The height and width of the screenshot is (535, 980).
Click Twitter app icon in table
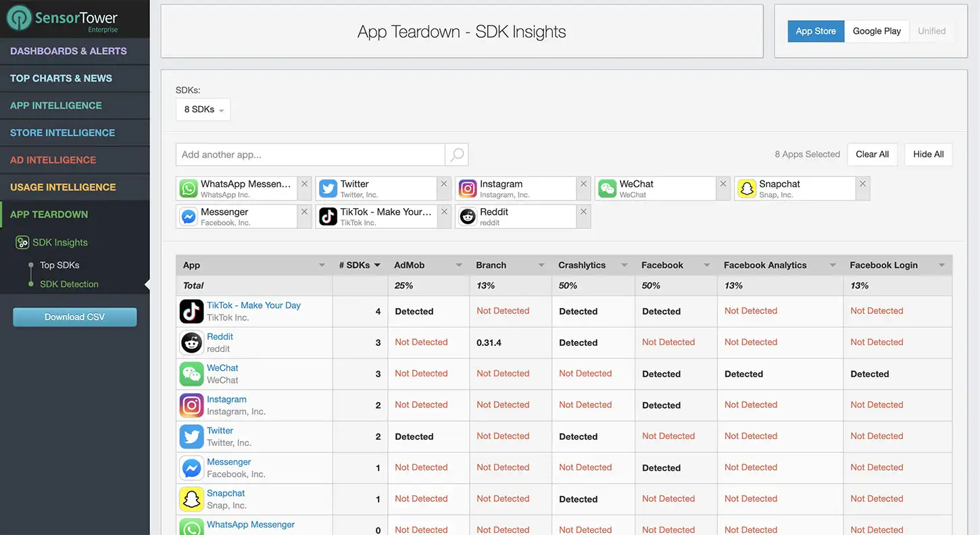[x=192, y=436]
